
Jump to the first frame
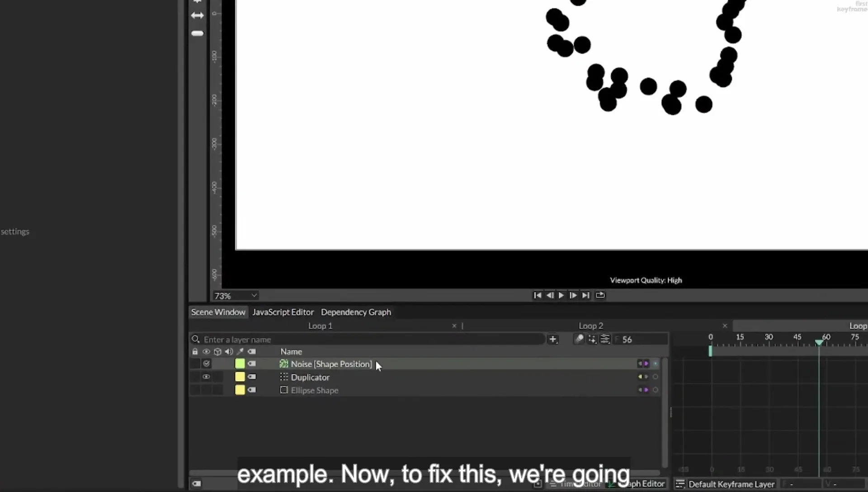538,295
